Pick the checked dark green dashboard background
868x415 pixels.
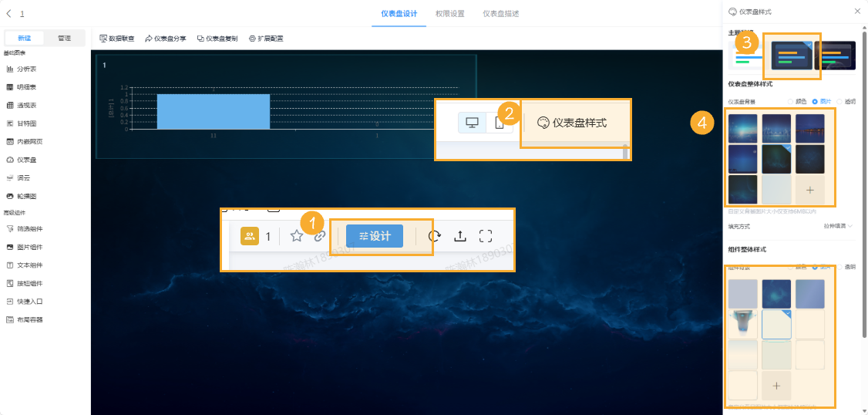click(x=777, y=159)
